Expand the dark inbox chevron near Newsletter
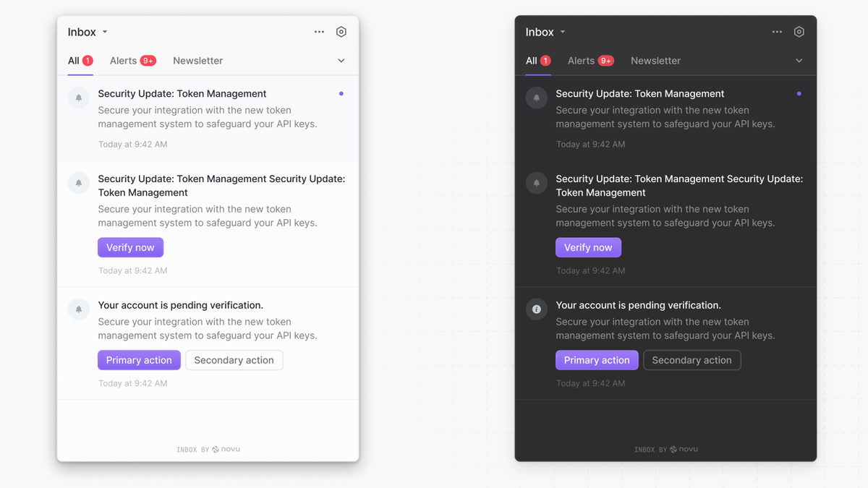Viewport: 868px width, 488px height. pos(799,61)
